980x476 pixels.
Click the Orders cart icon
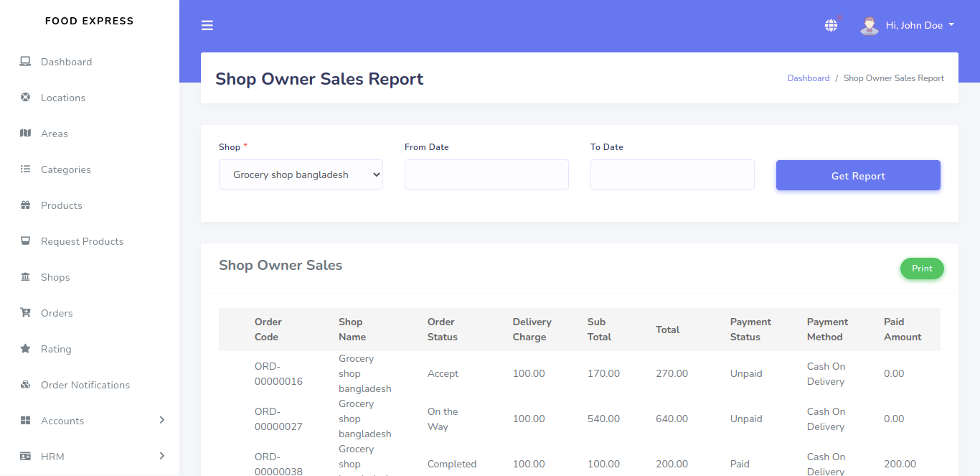(26, 313)
